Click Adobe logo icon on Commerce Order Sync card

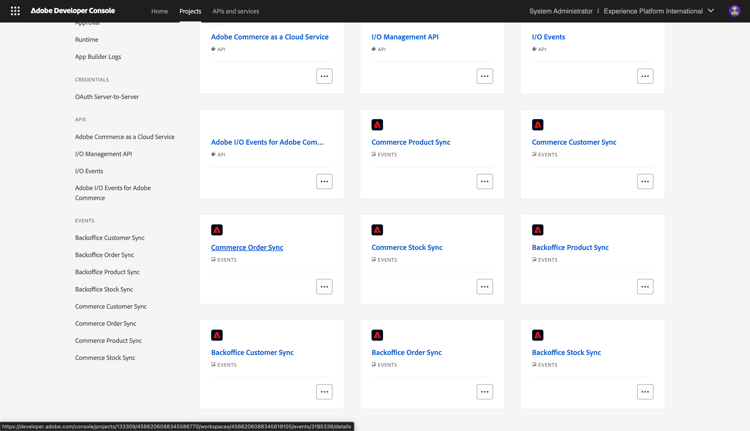217,230
